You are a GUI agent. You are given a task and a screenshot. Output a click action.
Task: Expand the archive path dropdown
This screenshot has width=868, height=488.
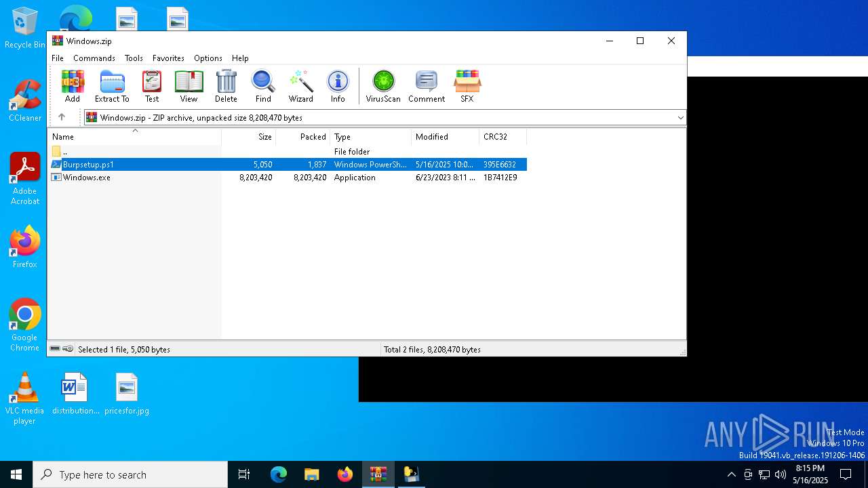[680, 118]
